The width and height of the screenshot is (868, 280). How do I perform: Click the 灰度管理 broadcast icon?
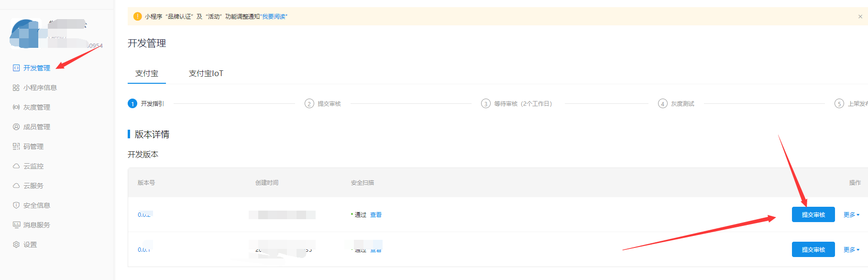click(x=16, y=107)
